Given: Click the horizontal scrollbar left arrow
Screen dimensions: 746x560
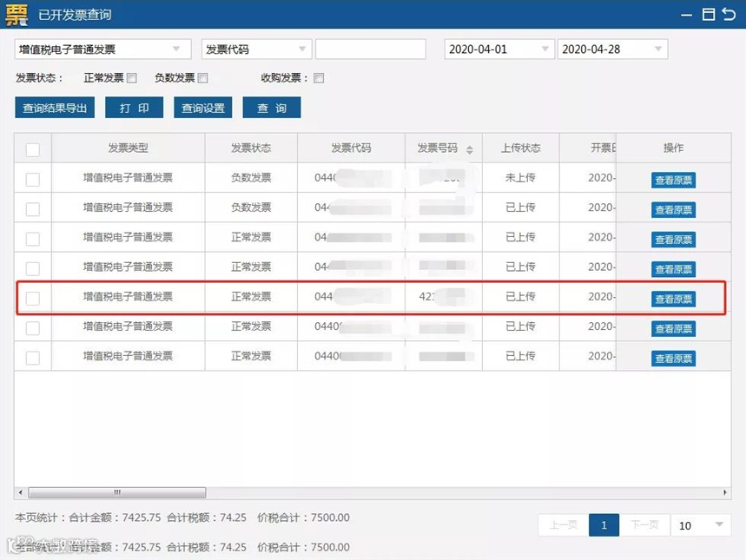Looking at the screenshot, I should (20, 492).
